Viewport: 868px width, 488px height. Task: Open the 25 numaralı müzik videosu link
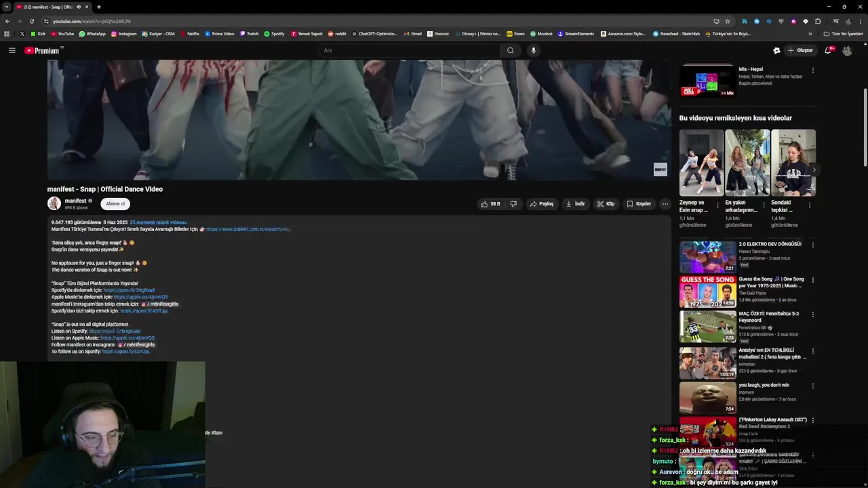click(x=158, y=222)
